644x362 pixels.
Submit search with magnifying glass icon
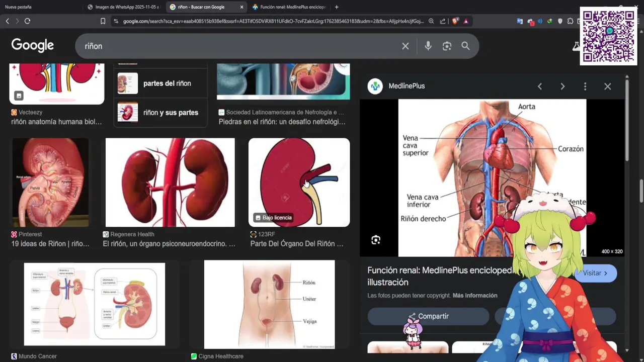point(466,46)
